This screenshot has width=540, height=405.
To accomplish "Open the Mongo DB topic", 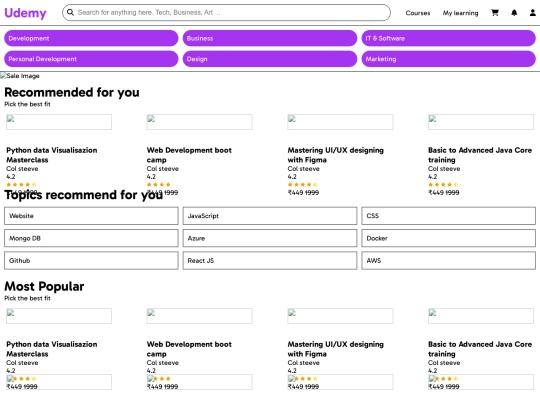I will 91,238.
